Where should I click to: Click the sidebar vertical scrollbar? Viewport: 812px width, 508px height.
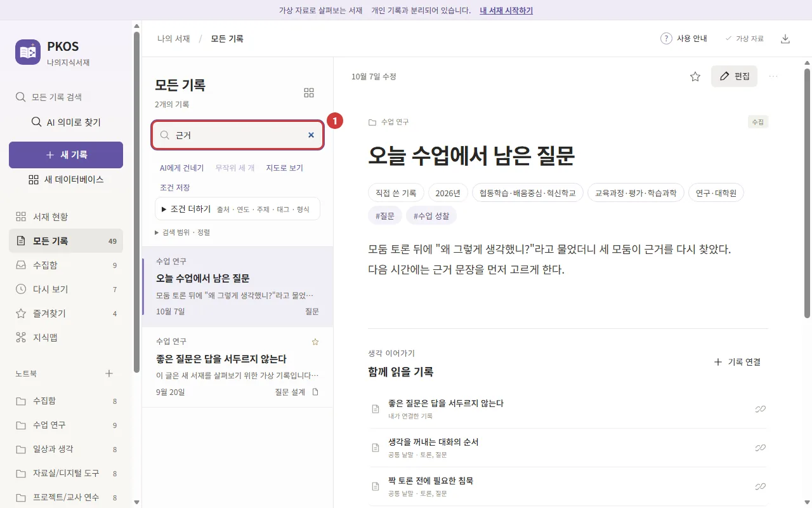coord(136,202)
